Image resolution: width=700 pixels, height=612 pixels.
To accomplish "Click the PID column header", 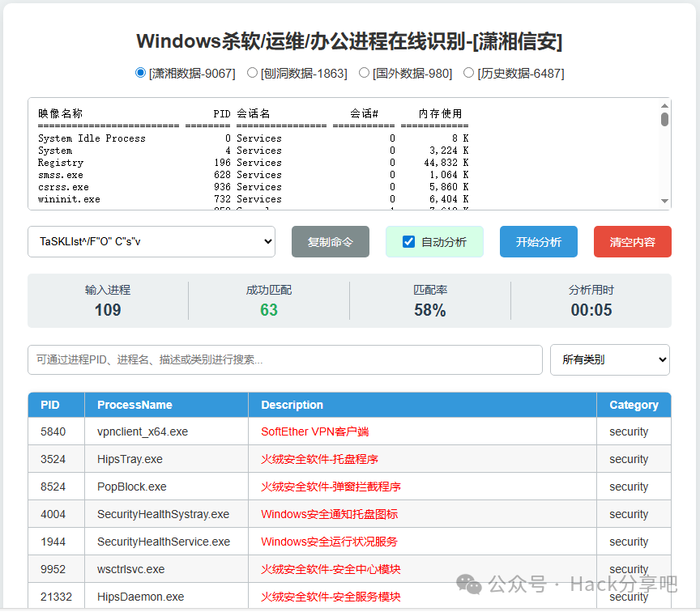I will tap(56, 405).
